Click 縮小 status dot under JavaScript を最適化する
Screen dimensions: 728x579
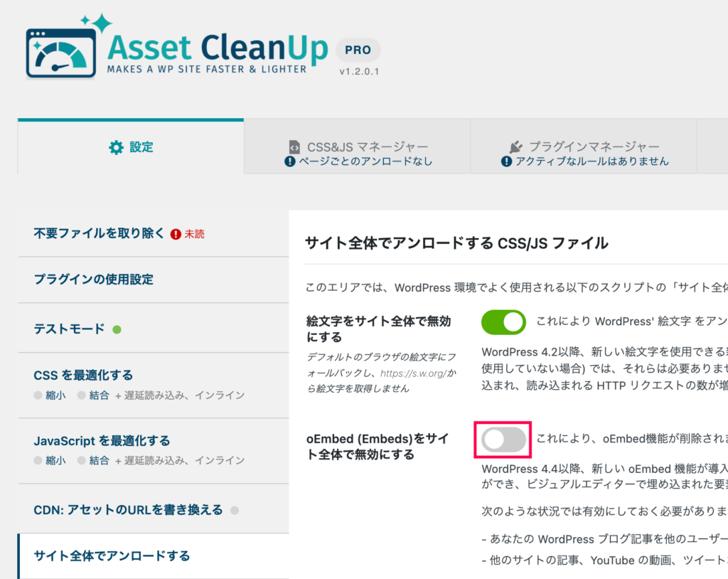pyautogui.click(x=38, y=460)
